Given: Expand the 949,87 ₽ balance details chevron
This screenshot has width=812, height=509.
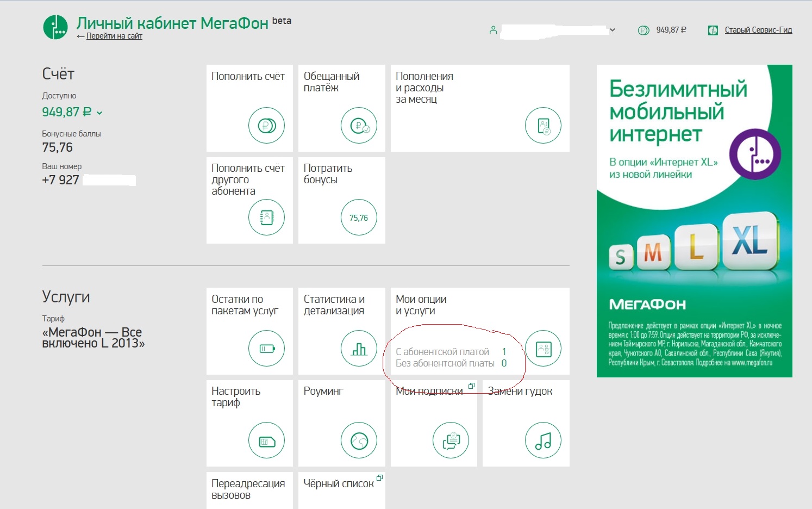Looking at the screenshot, I should click(x=99, y=113).
